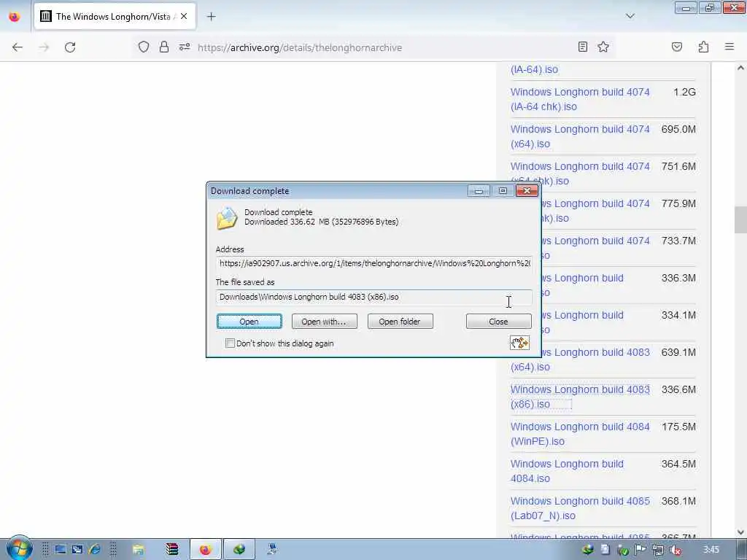Click the hand drag icon in download dialog
Viewport: 747px width, 560px height.
(519, 343)
